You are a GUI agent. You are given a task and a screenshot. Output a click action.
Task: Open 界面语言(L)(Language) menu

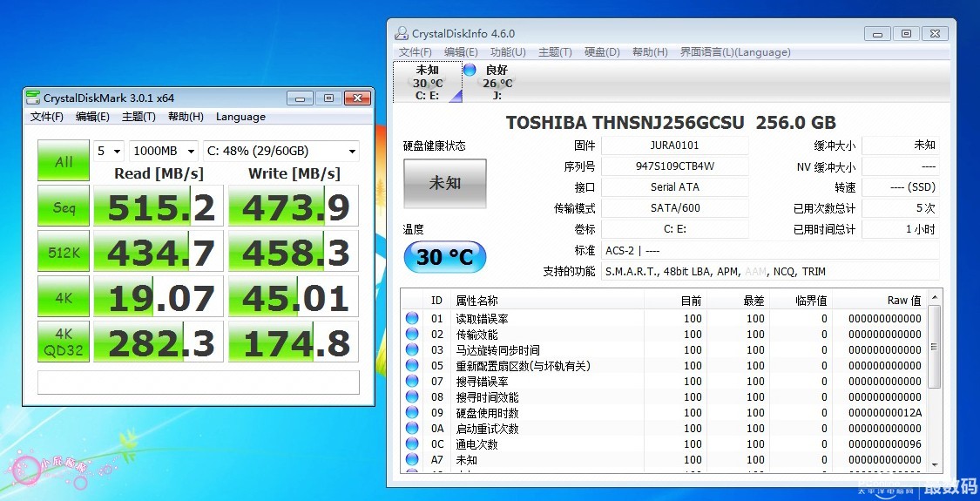point(735,52)
